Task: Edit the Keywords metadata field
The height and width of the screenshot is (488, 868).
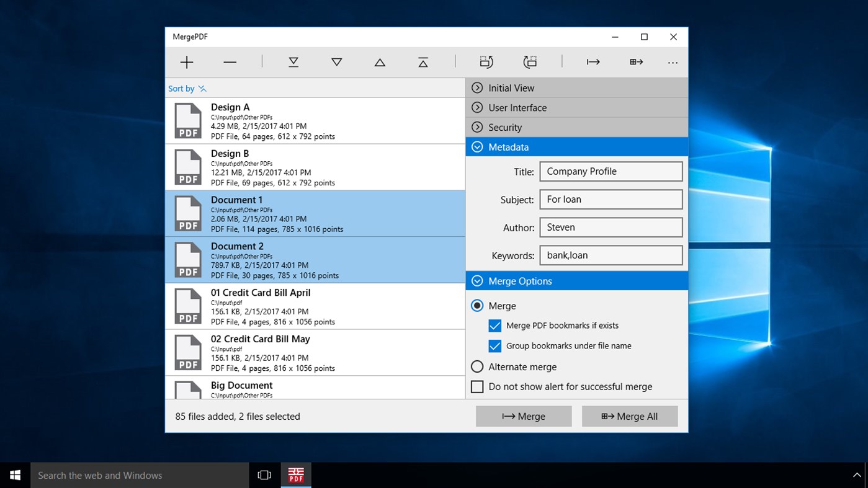Action: tap(611, 255)
